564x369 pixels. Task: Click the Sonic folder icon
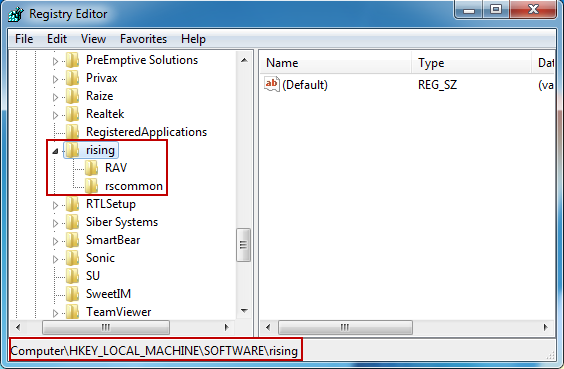click(x=72, y=258)
